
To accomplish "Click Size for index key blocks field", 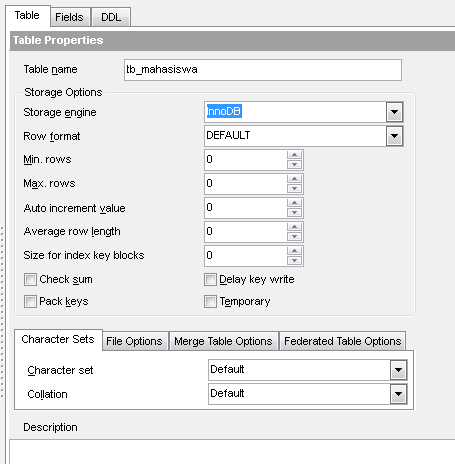I will tap(246, 256).
